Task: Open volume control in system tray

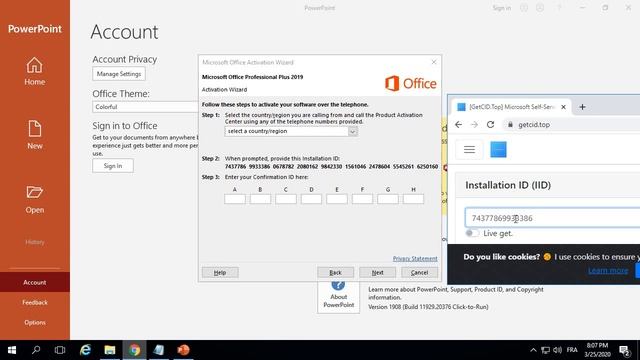Action: (x=558, y=350)
